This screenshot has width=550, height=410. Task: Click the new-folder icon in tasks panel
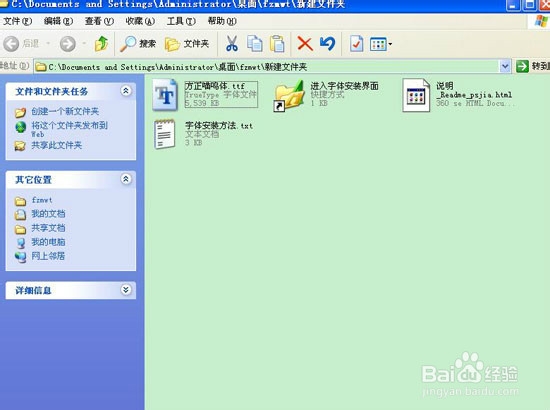(21, 113)
